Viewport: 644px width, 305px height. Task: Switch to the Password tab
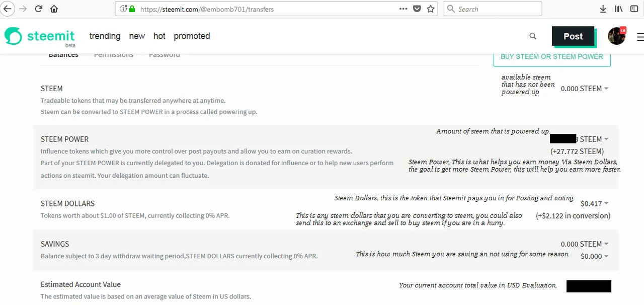click(165, 55)
